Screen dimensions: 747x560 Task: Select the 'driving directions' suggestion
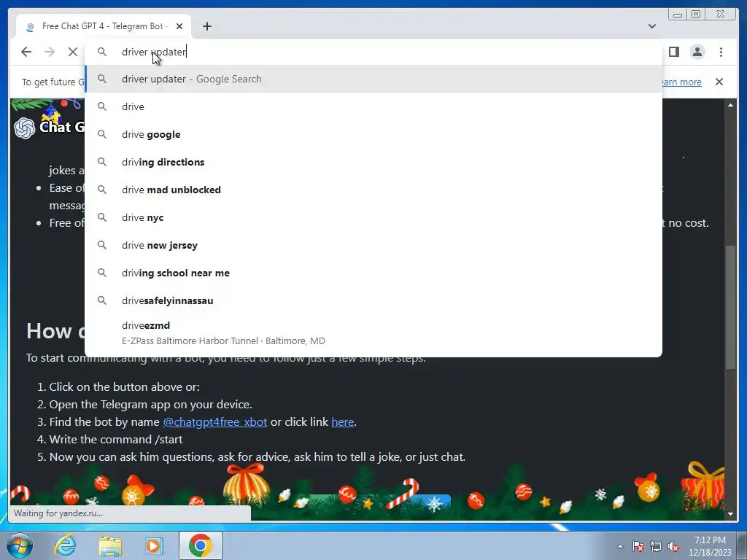click(373, 162)
